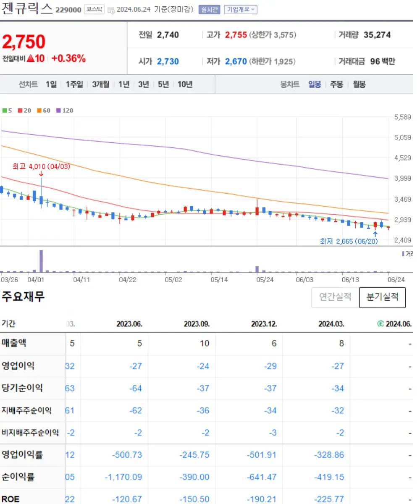The width and height of the screenshot is (420, 504).
Task: Open the 기업개요 dropdown
Action: coord(241,10)
